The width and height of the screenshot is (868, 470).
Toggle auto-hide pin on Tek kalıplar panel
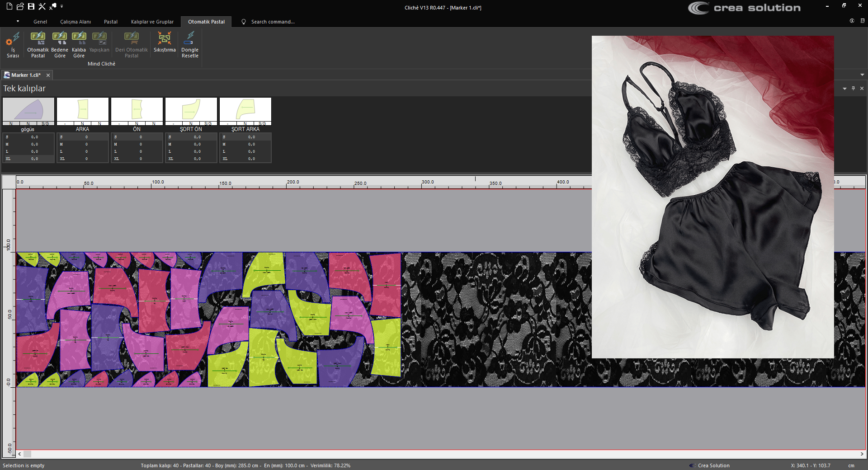pyautogui.click(x=853, y=89)
